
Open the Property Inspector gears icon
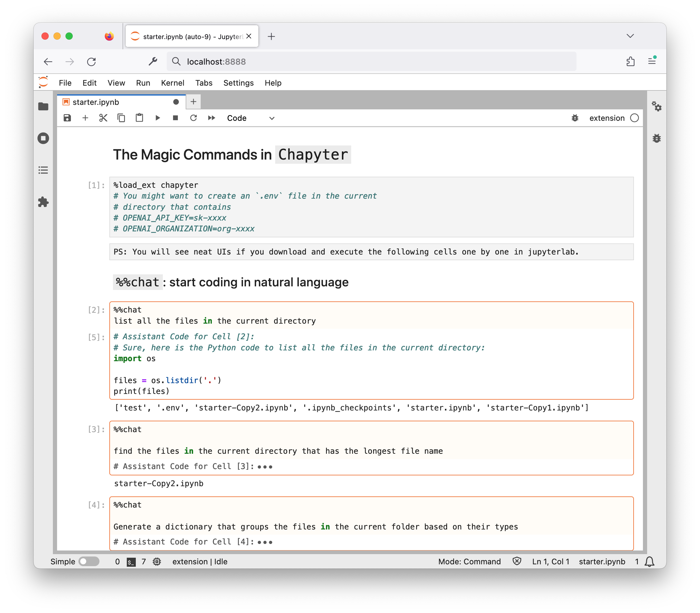click(x=656, y=106)
